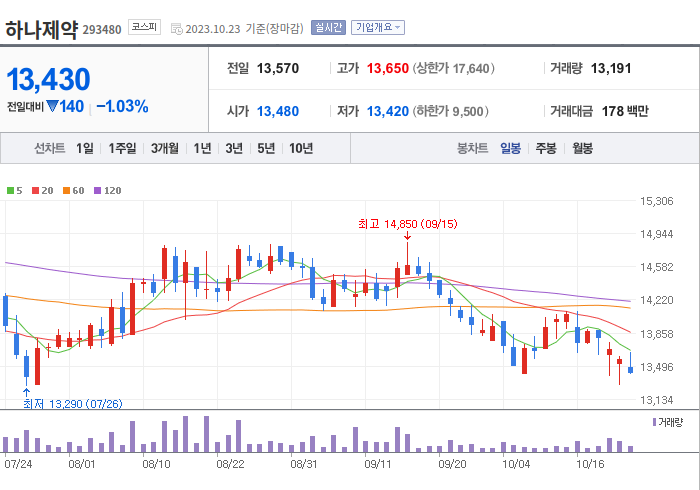Click the 실시간 button
This screenshot has height=490, width=700.
(x=328, y=28)
